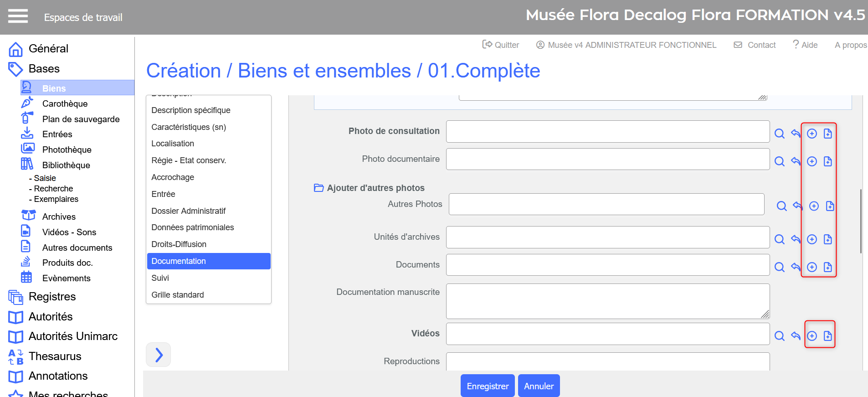Click reply arrow icon next to Documents field
This screenshot has width=868, height=397.
[x=796, y=267]
